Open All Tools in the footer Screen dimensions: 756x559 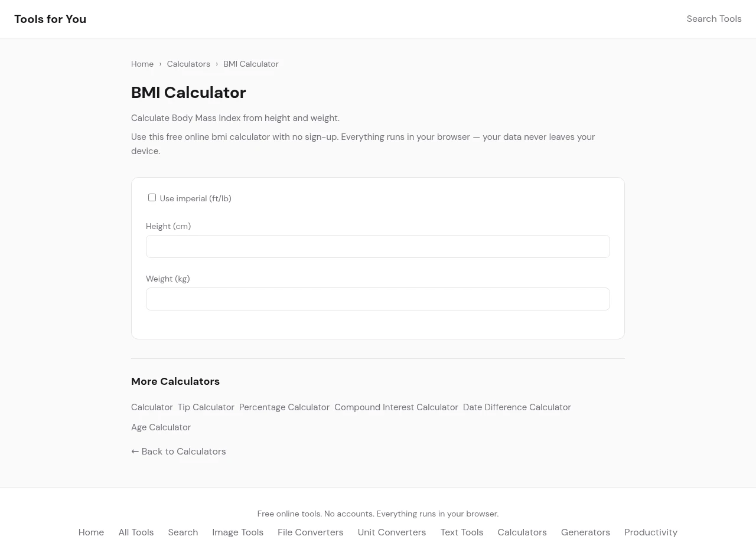coord(136,532)
